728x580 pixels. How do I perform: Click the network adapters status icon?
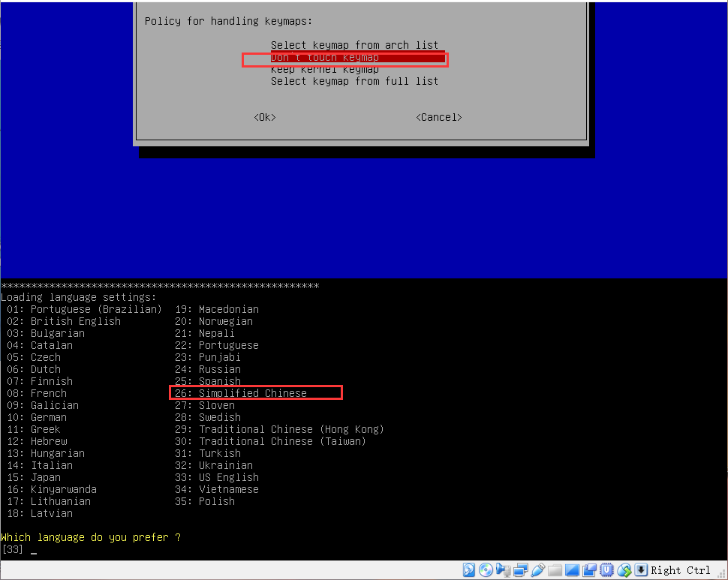click(x=520, y=569)
